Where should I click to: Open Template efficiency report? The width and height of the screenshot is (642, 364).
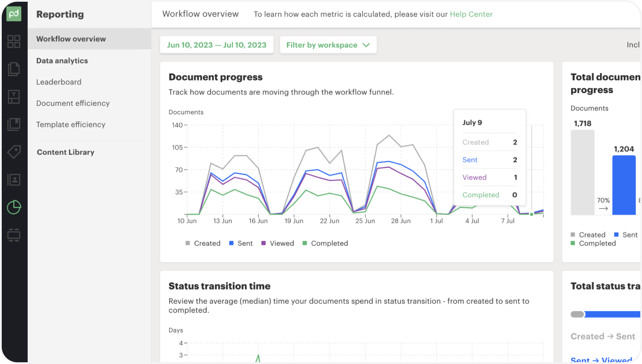pos(71,124)
